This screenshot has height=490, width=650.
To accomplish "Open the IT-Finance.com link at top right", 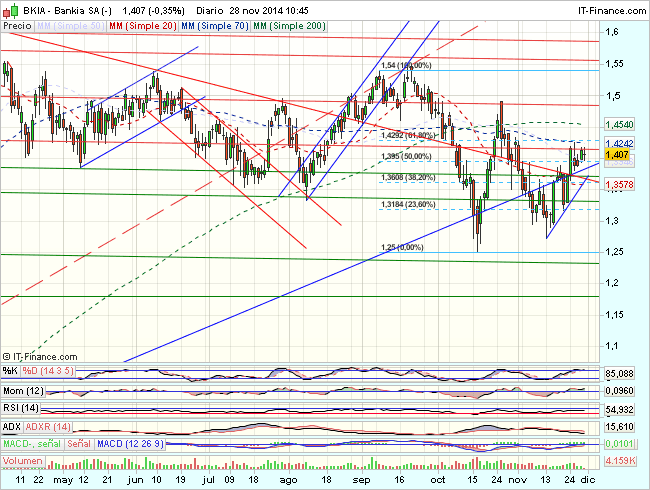I will (x=612, y=10).
